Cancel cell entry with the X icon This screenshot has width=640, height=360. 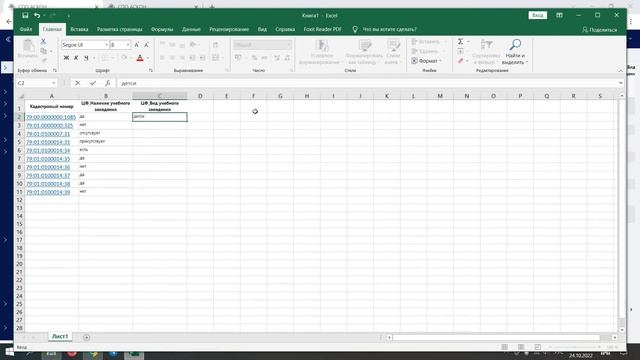(x=77, y=83)
